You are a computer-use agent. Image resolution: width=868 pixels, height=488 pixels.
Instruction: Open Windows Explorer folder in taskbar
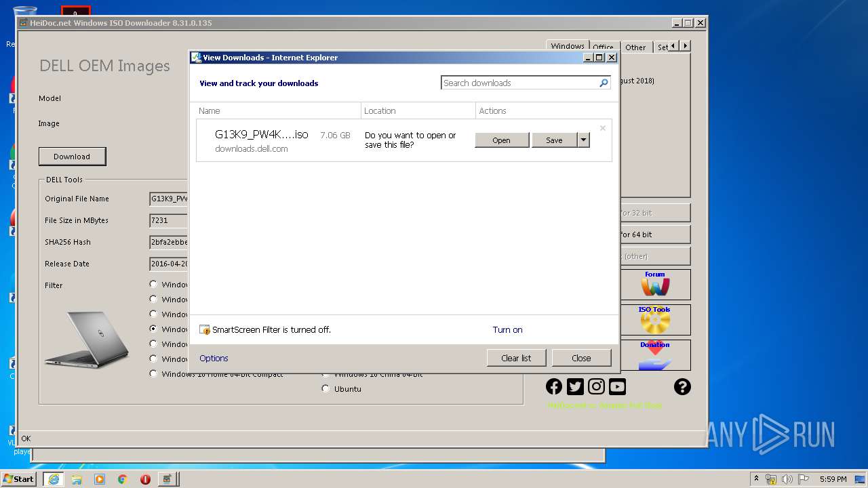77,479
